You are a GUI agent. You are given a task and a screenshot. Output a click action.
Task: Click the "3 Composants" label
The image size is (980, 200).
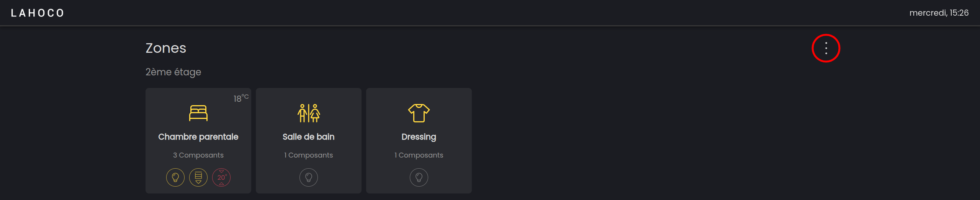(198, 155)
